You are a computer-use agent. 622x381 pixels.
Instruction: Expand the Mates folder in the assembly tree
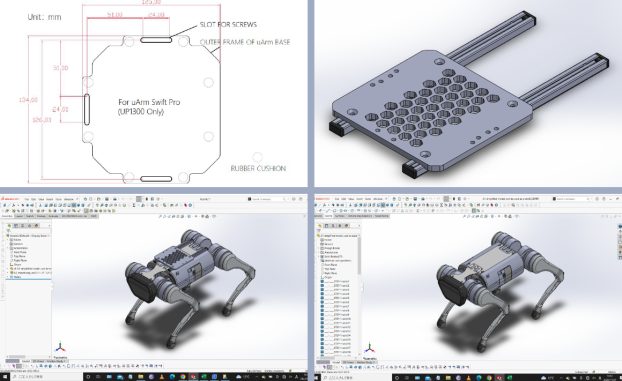pos(8,277)
